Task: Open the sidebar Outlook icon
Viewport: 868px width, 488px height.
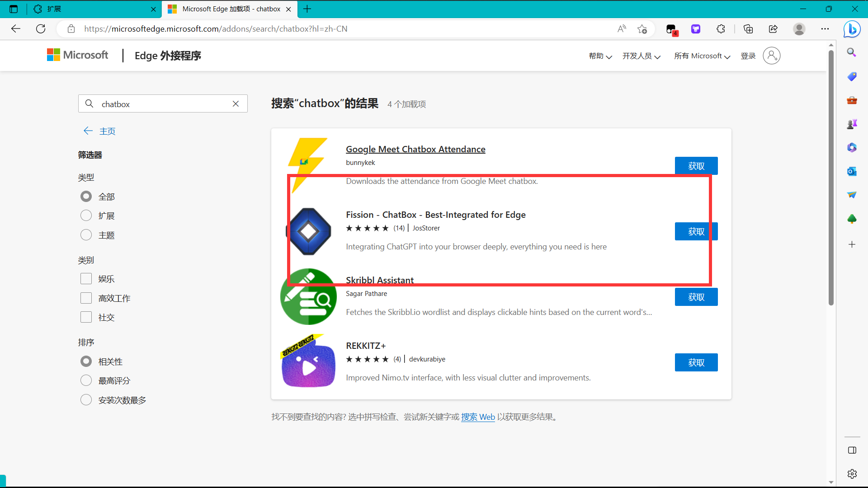Action: (852, 171)
